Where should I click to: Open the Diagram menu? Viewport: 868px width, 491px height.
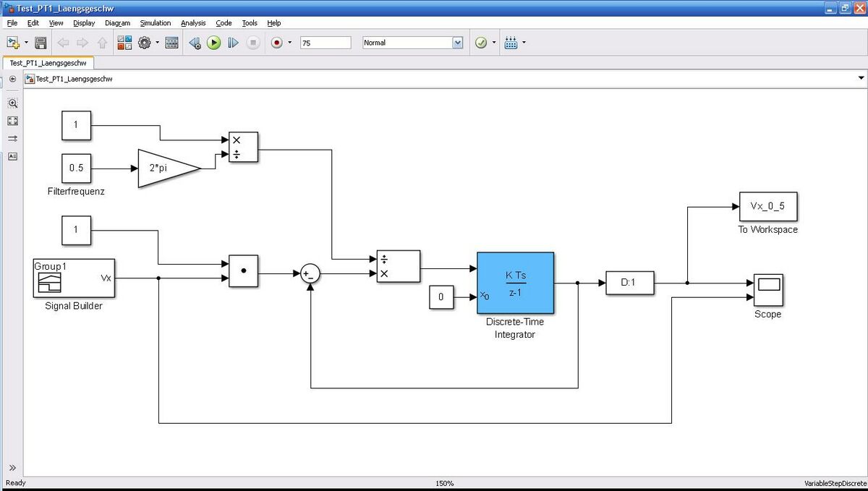click(117, 23)
